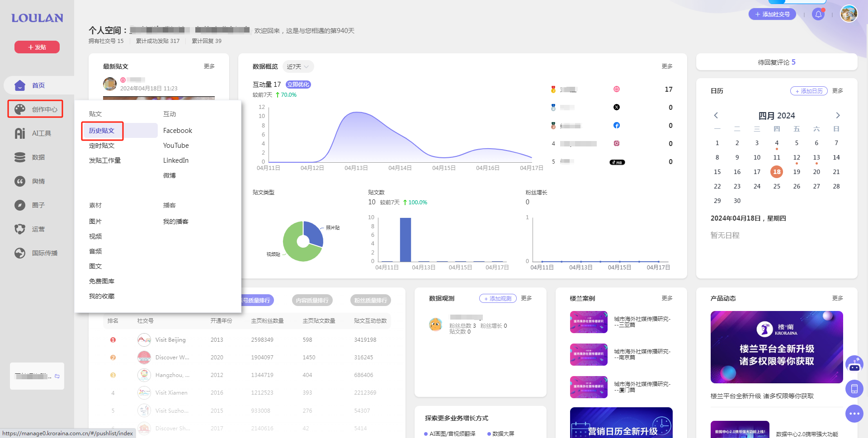The width and height of the screenshot is (868, 438).
Task: Go to next month in calendar
Action: coord(837,115)
